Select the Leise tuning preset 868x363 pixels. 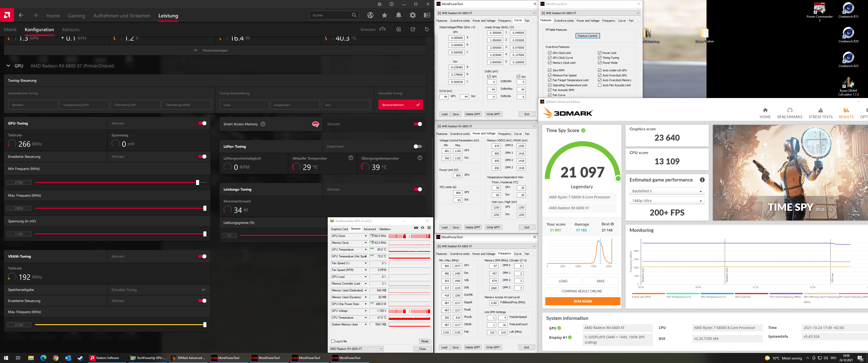[x=244, y=105]
